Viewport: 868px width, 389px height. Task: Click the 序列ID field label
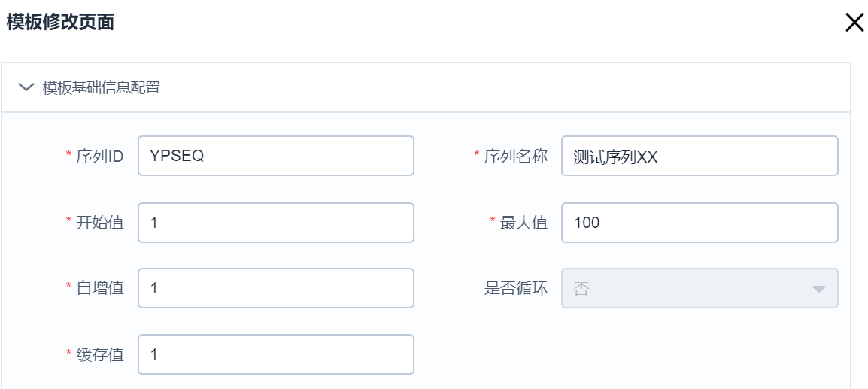point(100,157)
